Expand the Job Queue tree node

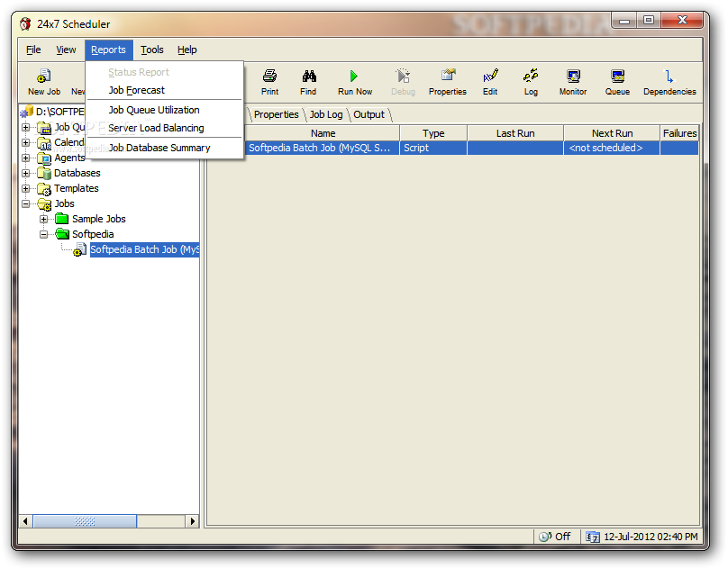(26, 127)
